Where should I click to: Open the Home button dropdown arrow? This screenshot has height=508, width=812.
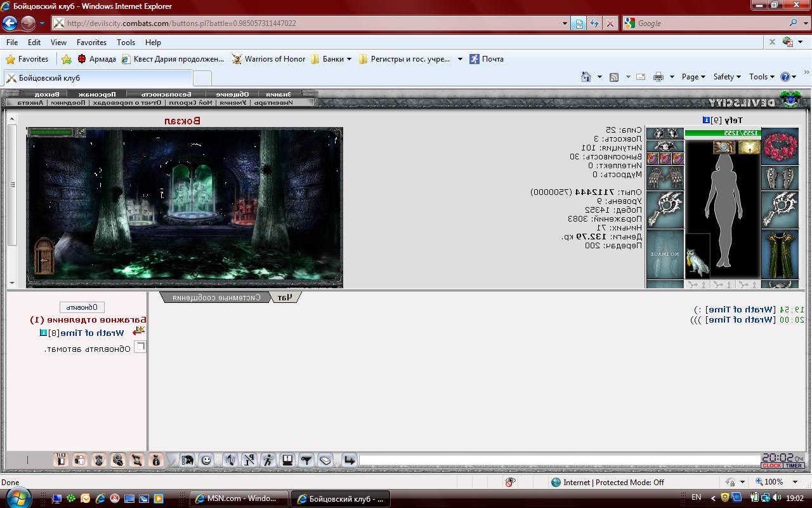point(599,77)
